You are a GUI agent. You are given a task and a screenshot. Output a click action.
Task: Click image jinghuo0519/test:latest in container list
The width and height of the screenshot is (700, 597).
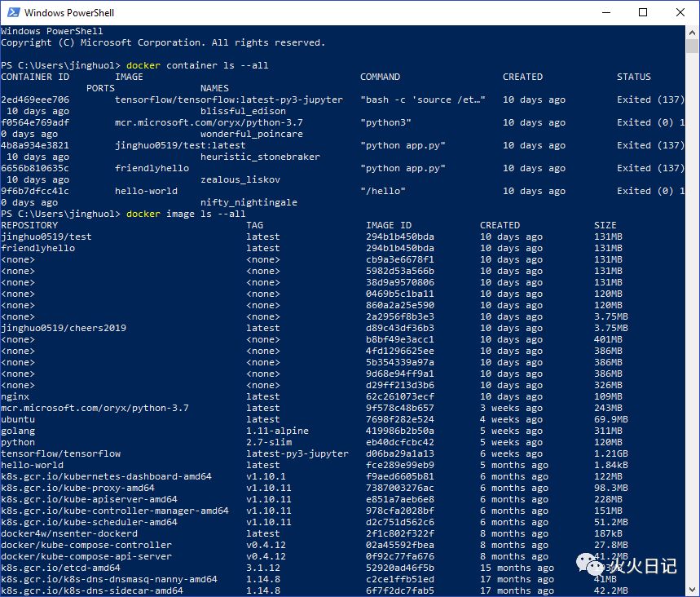click(x=180, y=145)
